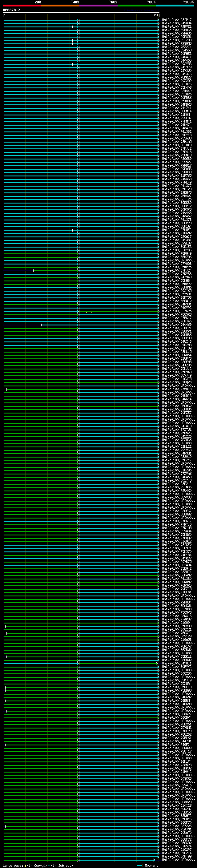The width and height of the screenshot is (197, 868).
Task: Click UniRef100_C1GA58 hit name
Action: tap(176, 640)
